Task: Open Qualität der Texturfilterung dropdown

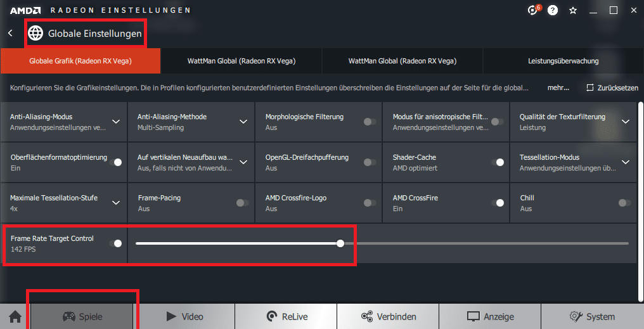Action: [626, 122]
